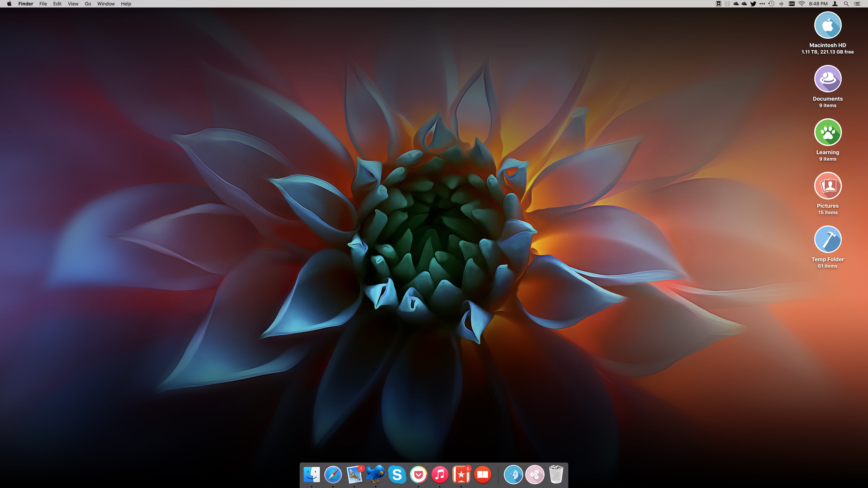Screen dimensions: 868x488
Task: Select the Macintosh HD drive icon
Action: (828, 25)
